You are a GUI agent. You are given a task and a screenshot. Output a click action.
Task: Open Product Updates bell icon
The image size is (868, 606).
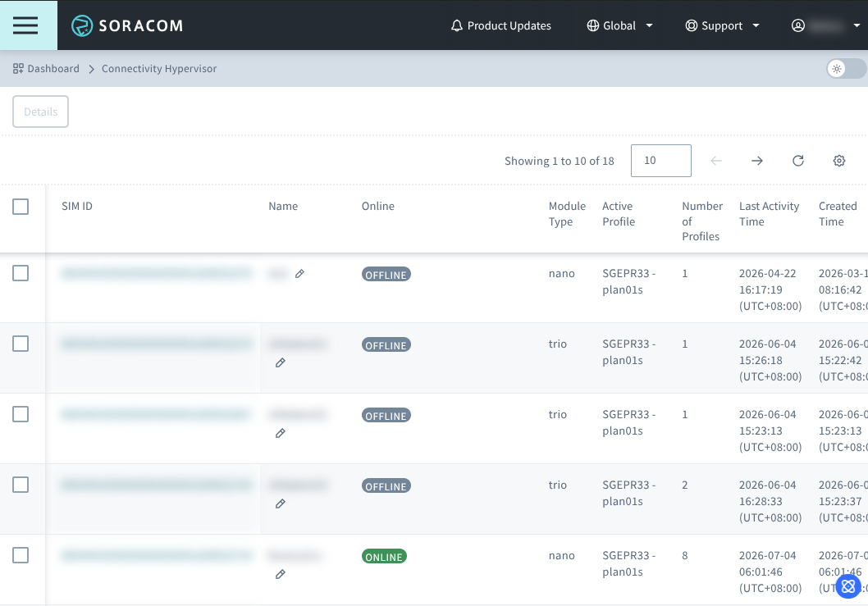tap(457, 25)
